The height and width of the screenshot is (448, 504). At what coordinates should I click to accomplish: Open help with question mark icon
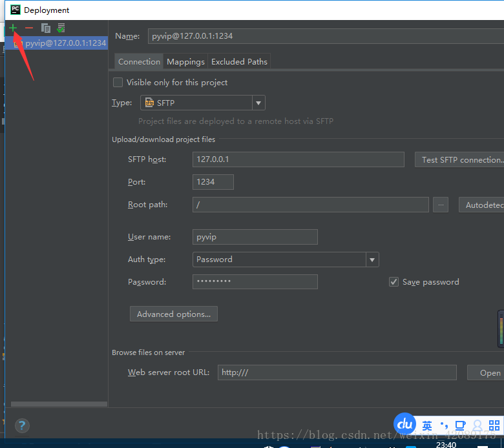(x=22, y=426)
